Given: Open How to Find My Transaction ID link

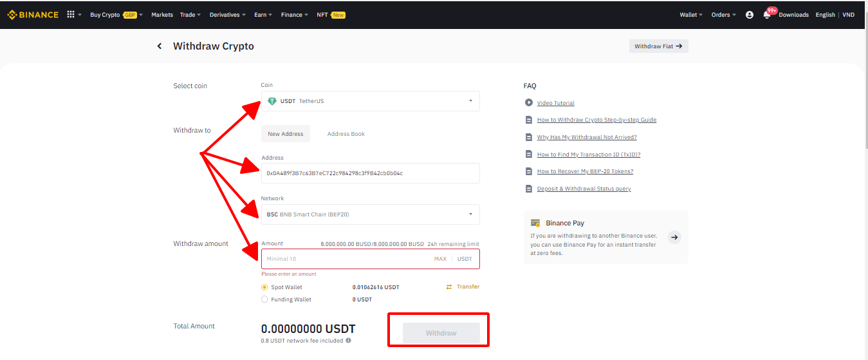Looking at the screenshot, I should click(589, 155).
